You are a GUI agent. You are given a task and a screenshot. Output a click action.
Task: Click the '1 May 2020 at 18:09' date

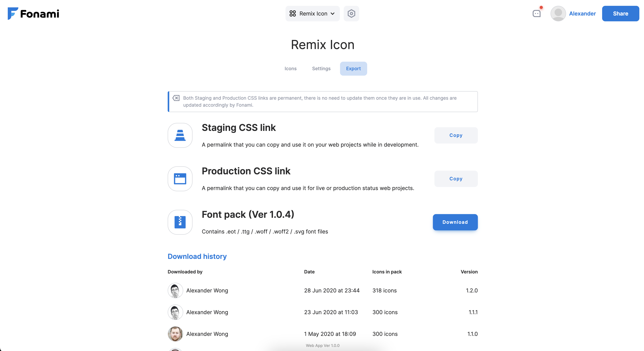[330, 334]
